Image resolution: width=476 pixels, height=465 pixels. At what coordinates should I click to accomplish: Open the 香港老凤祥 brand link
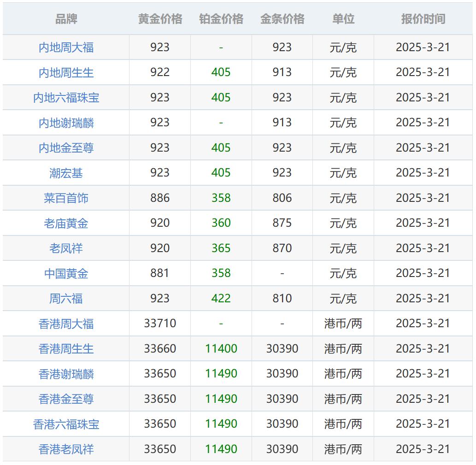click(66, 449)
